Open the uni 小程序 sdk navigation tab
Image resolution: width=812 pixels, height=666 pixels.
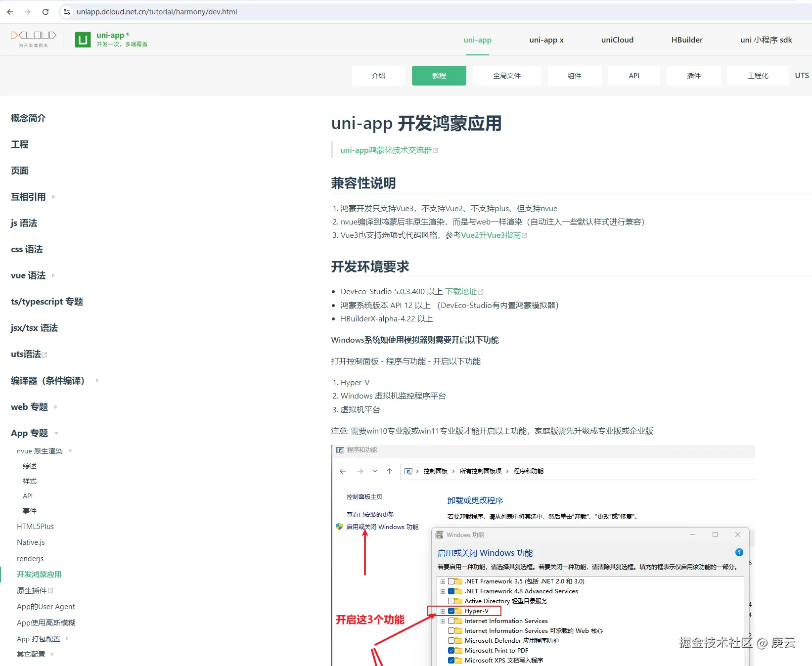[x=766, y=40]
